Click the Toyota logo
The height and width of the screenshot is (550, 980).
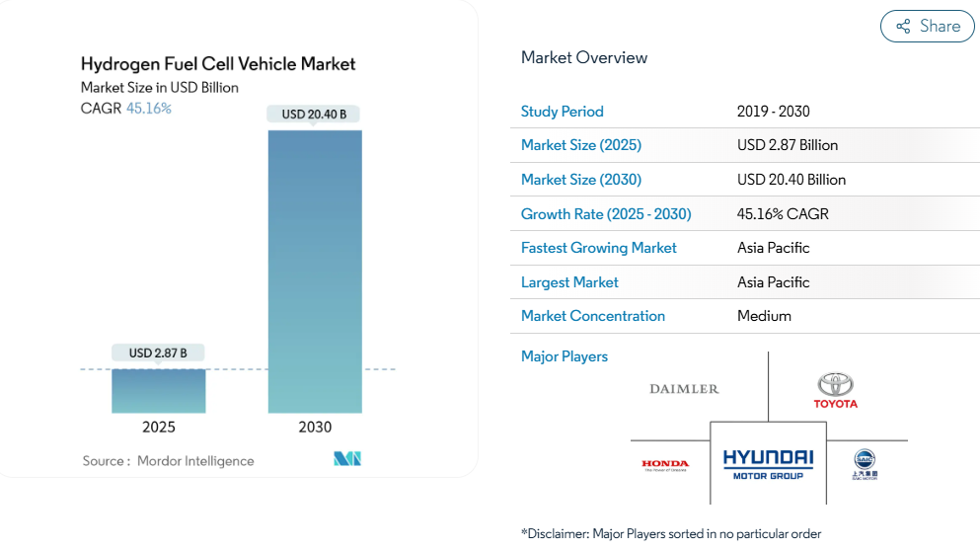point(835,390)
